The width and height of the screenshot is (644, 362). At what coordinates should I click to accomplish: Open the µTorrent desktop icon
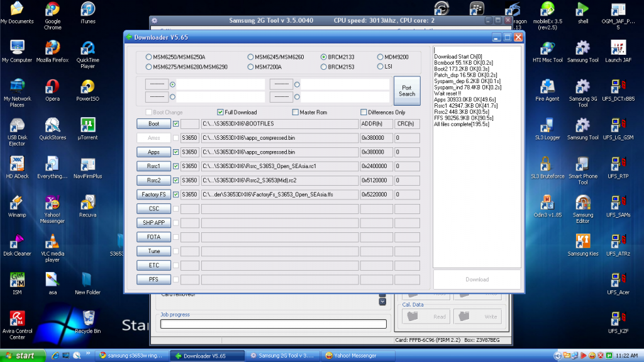pos(87,129)
